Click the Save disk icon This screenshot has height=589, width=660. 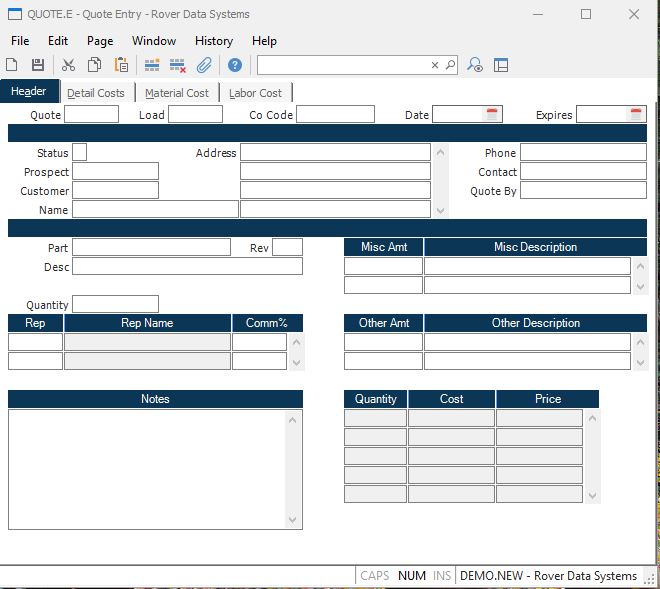[x=38, y=65]
